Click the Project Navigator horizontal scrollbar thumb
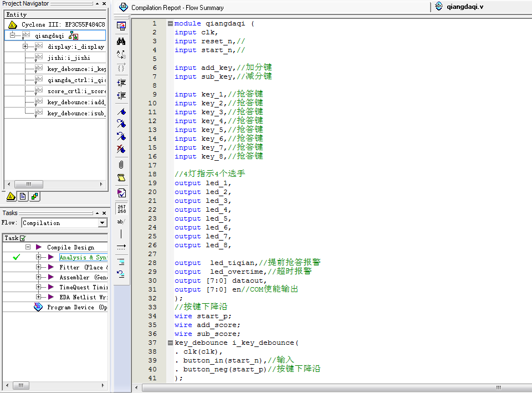The image size is (532, 393). point(28,184)
